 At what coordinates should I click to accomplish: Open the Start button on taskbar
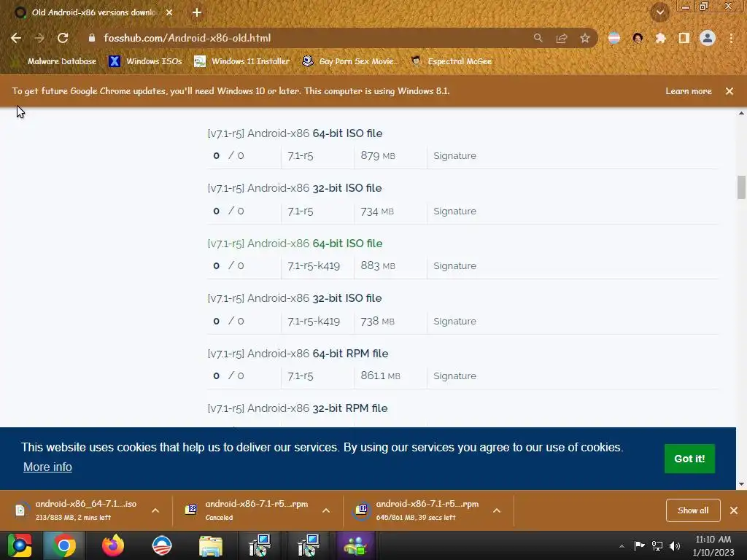click(20, 545)
